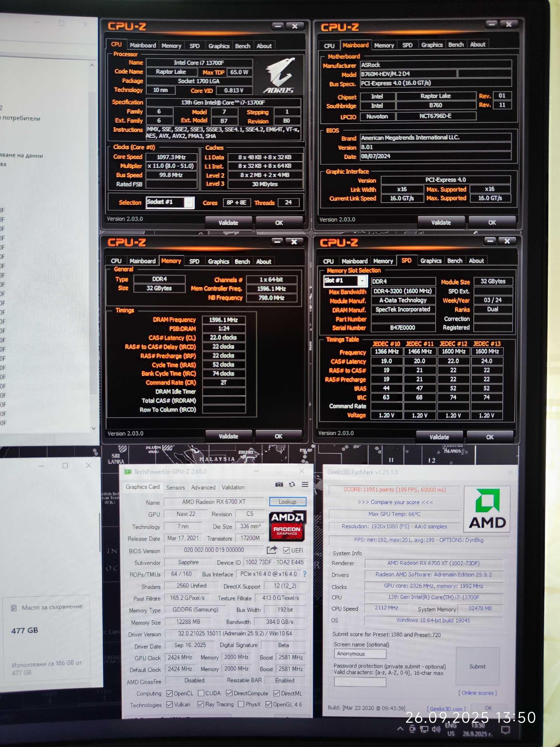Screen dimensions: 560x747
Task: Click Validate in CPU-Z CPU window
Action: (x=228, y=223)
